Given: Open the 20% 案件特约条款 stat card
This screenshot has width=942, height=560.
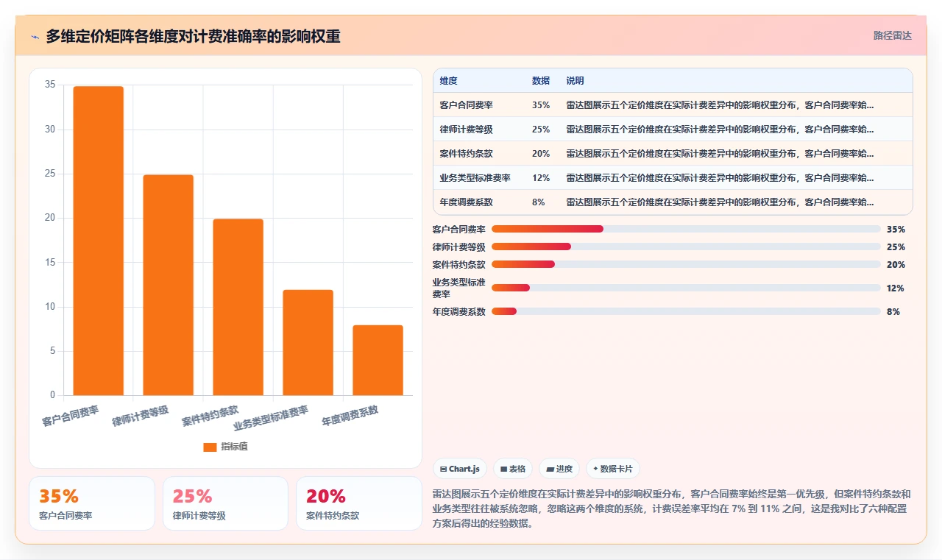Looking at the screenshot, I should coord(359,503).
